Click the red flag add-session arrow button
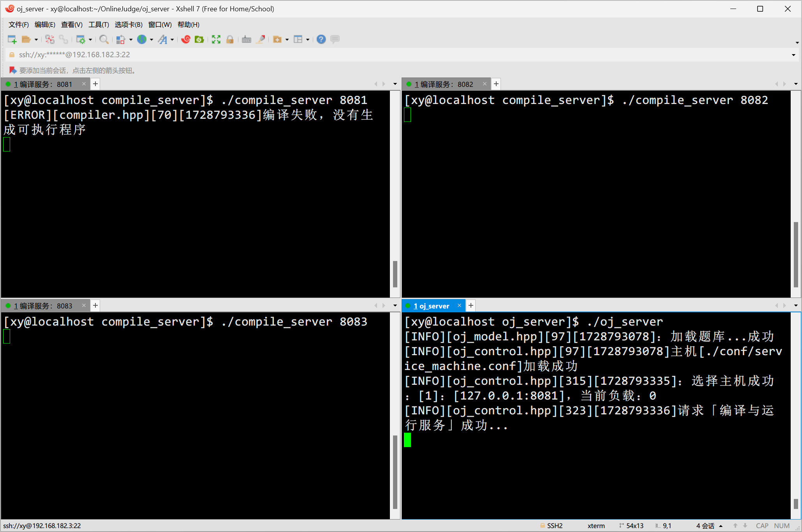The width and height of the screenshot is (802, 532). pos(13,70)
